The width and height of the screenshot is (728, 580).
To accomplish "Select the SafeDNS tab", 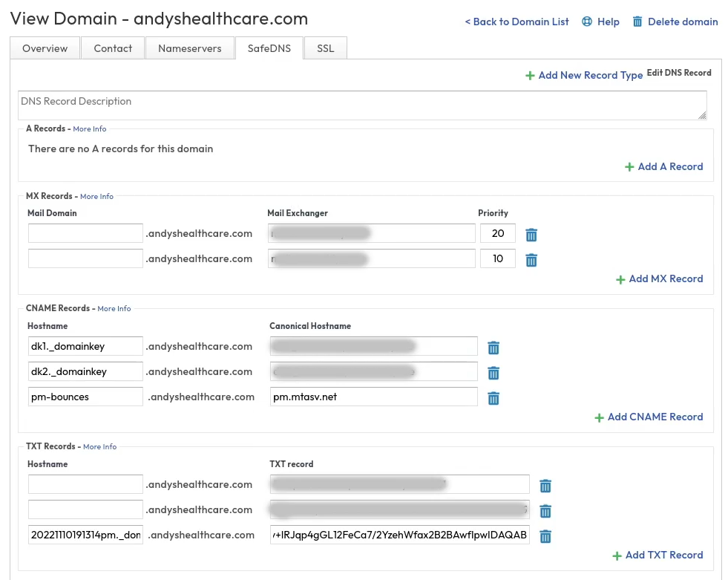I will point(269,48).
